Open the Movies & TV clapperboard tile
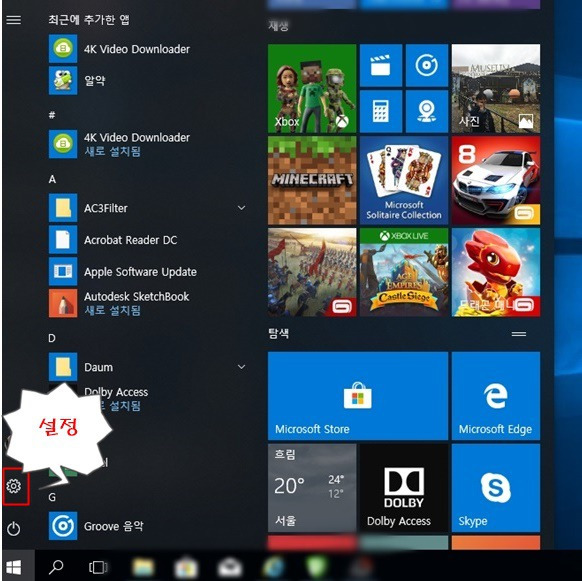 point(381,65)
